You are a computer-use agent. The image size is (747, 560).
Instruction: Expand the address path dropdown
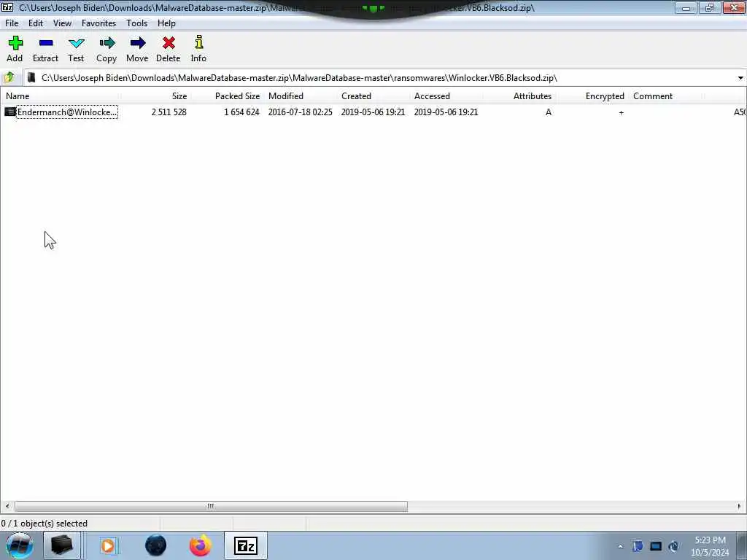(x=740, y=77)
